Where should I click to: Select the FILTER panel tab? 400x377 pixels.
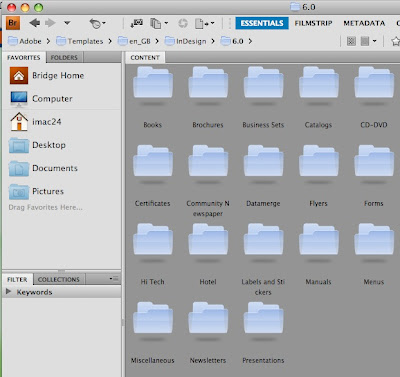17,279
